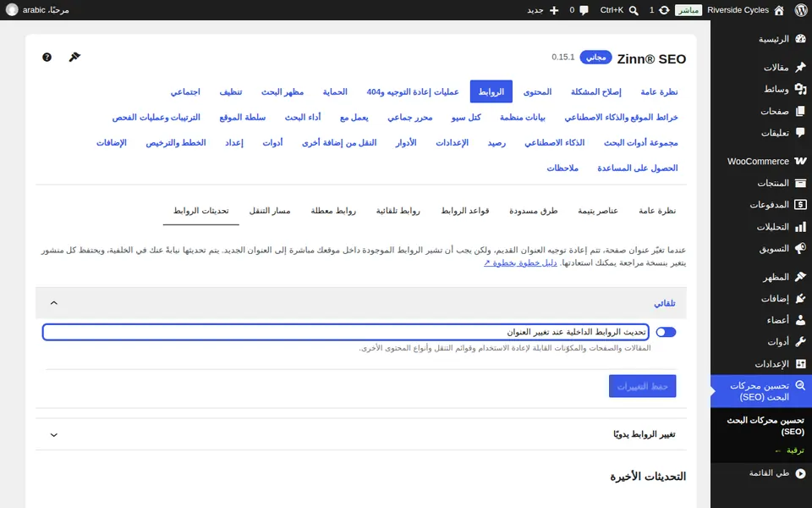Open the محرر جماعي tab
The image size is (812, 508).
[409, 117]
